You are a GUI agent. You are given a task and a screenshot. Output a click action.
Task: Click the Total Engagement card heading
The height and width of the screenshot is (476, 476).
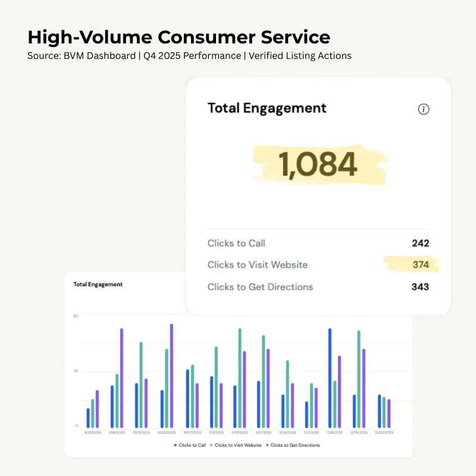(267, 108)
